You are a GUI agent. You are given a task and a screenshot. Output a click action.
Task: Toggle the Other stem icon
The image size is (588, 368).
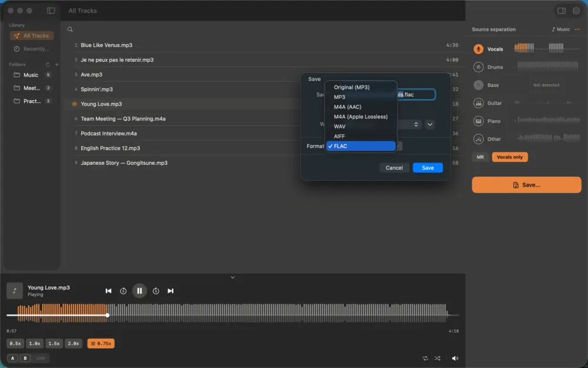(478, 139)
